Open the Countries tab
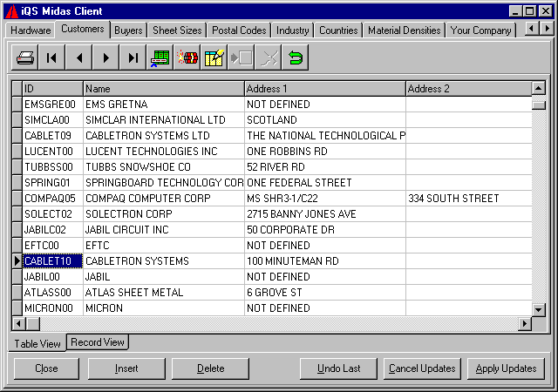Image resolution: width=558 pixels, height=392 pixels. click(338, 30)
